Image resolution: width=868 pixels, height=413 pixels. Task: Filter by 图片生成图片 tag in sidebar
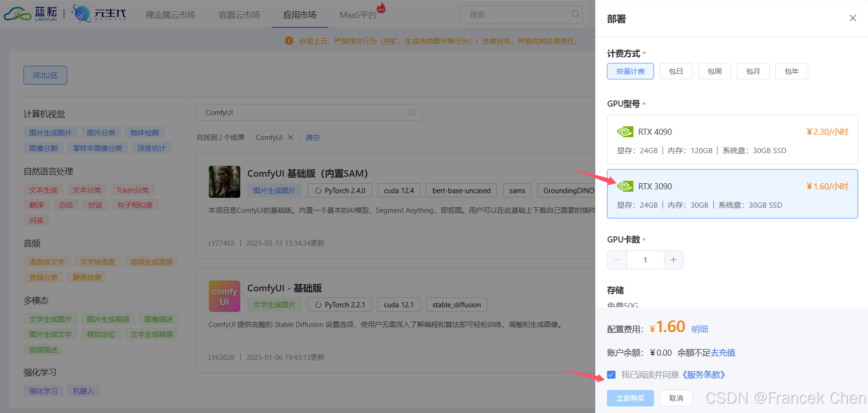50,133
